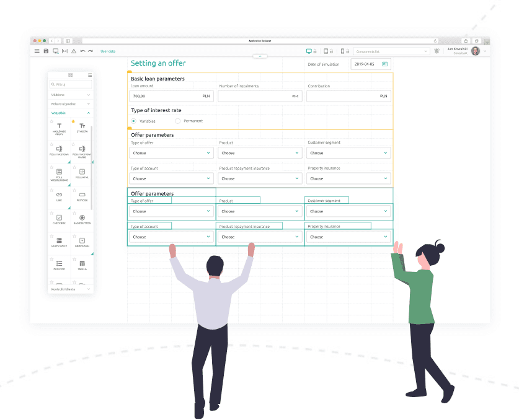The image size is (519, 420).
Task: Collapse the top toolbar handle
Action: (x=260, y=56)
